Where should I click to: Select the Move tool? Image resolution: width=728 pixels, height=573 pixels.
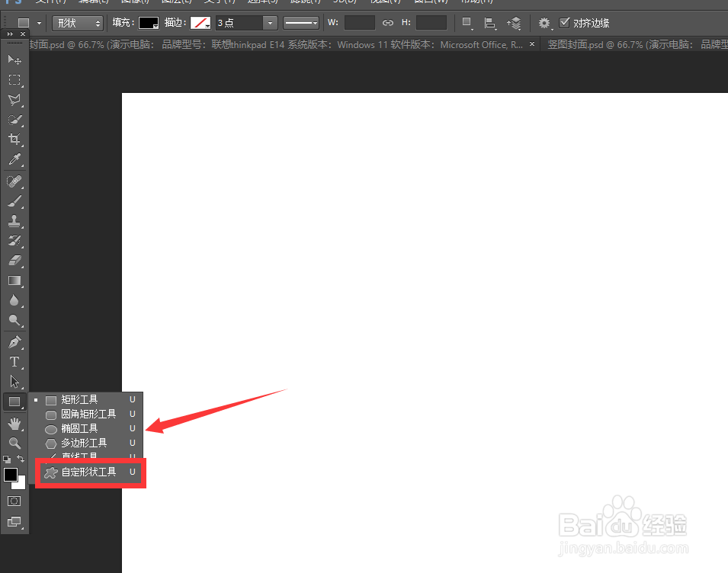tap(14, 60)
